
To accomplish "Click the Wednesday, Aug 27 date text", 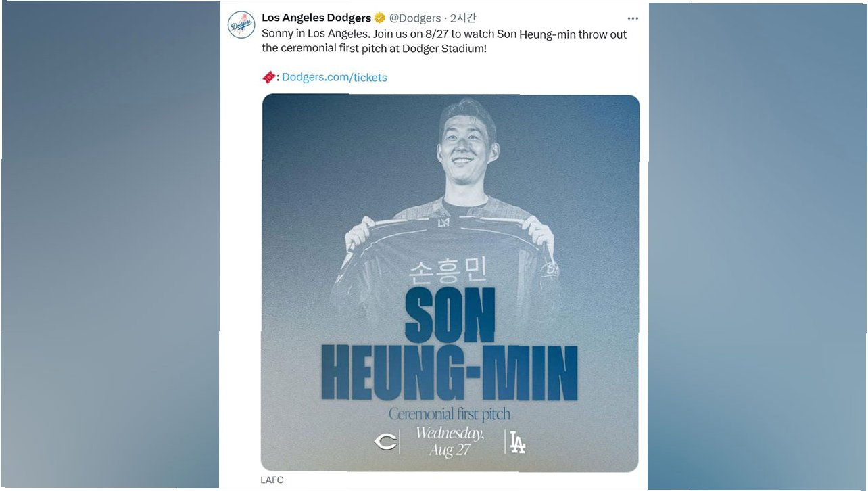I will point(450,442).
